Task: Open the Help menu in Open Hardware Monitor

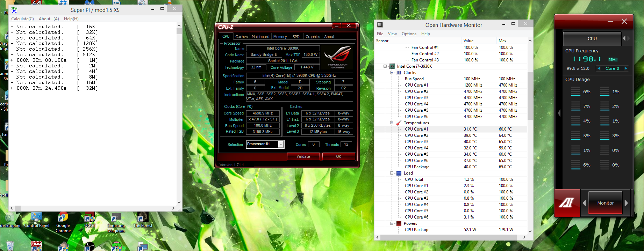Action: pyautogui.click(x=425, y=34)
